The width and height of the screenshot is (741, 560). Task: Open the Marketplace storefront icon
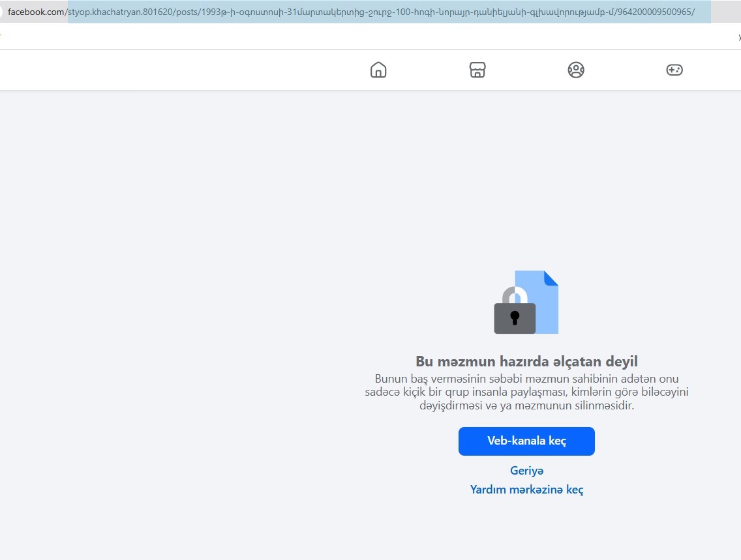(477, 70)
